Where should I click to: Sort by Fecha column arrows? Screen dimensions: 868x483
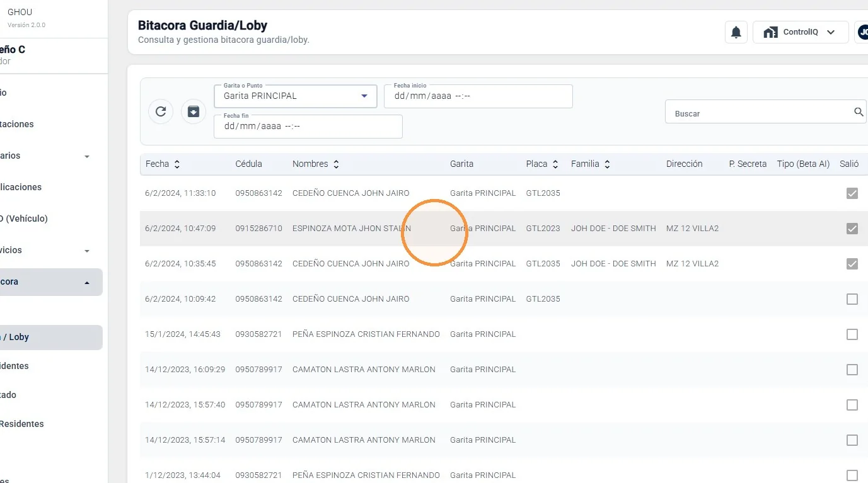point(177,164)
